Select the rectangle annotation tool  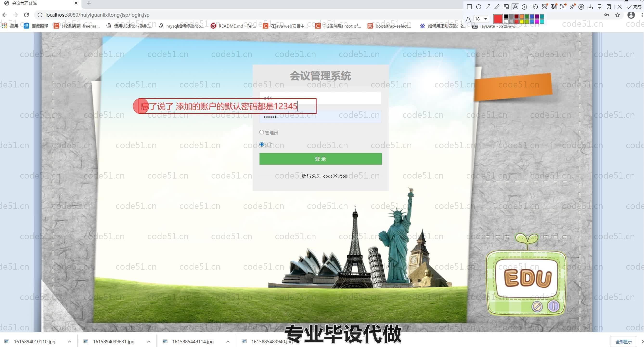[x=469, y=7]
